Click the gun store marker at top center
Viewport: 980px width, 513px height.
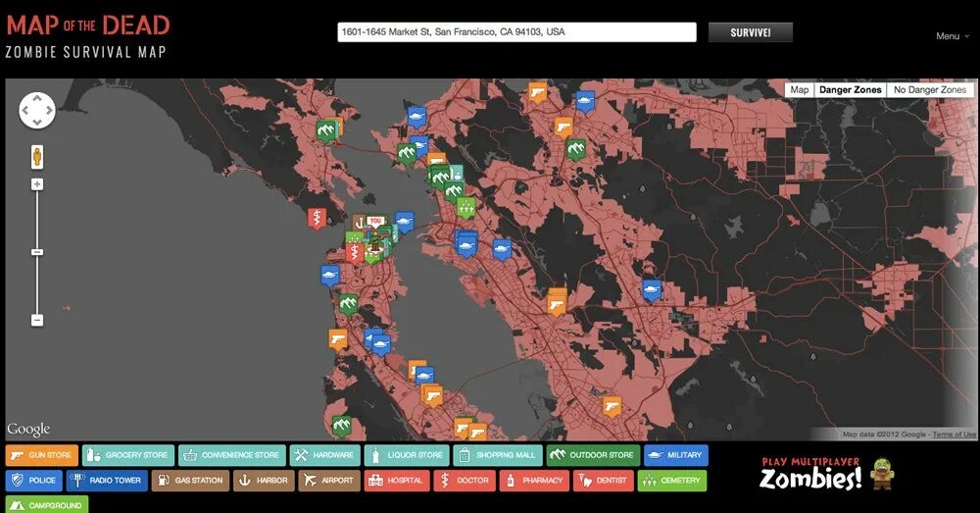tap(537, 92)
